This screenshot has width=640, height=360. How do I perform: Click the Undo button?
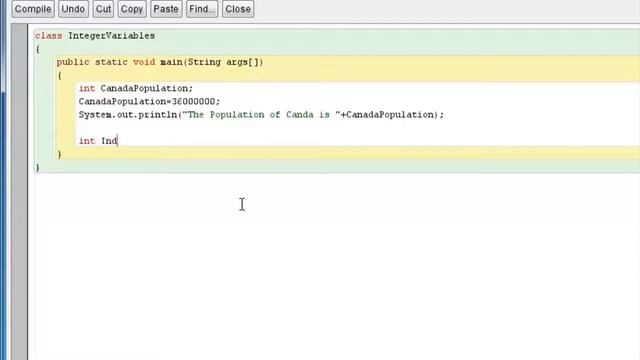point(73,9)
